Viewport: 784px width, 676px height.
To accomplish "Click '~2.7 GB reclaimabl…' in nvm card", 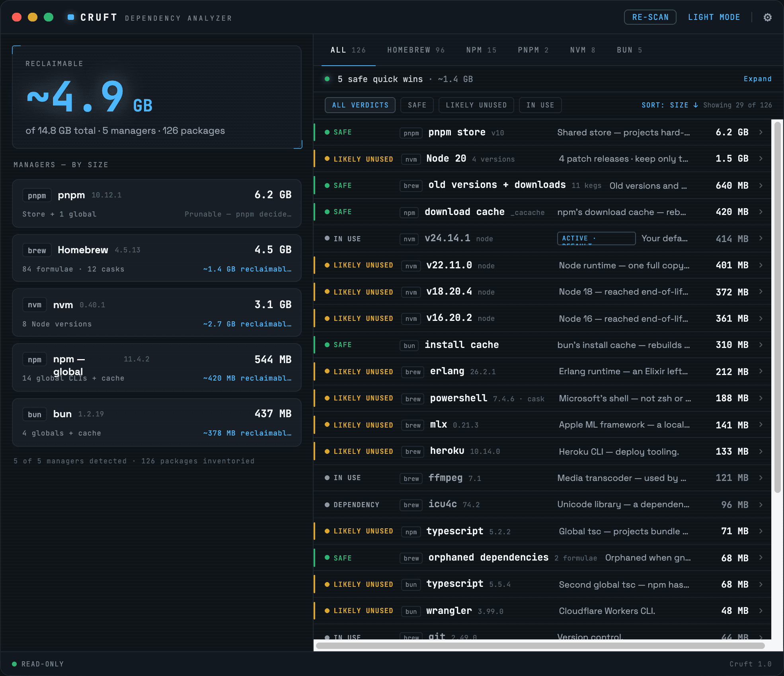I will (x=247, y=324).
